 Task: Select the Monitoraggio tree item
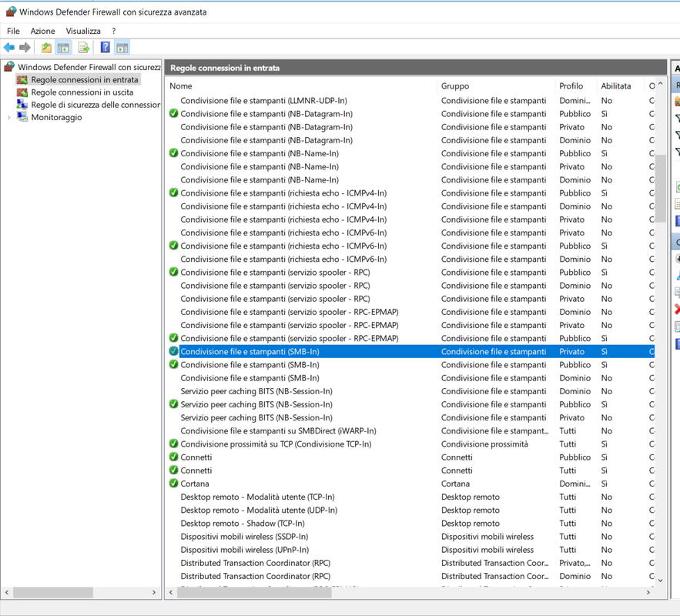coord(56,118)
